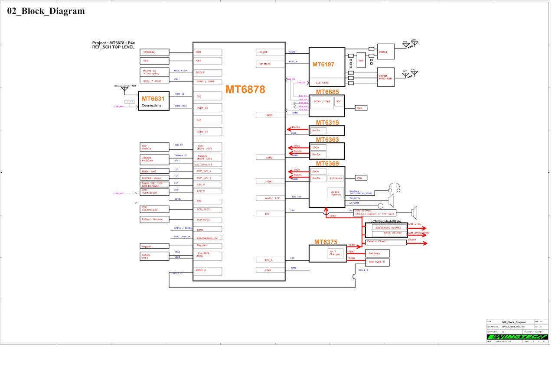The width and height of the screenshot is (555, 392).
Task: Click the MSDC1 port
Action: (208, 73)
